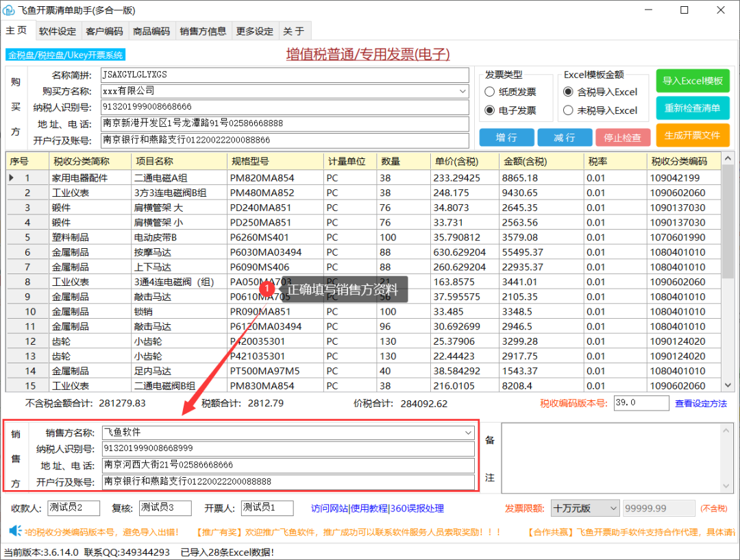Click the 复核 input field
Viewport: 740px width, 560px height.
[165, 508]
